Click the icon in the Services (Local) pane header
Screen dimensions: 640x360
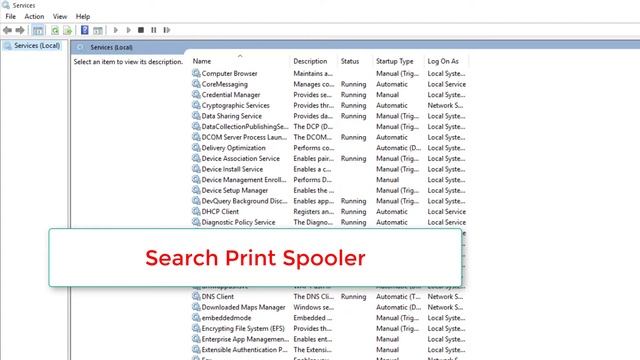(x=80, y=47)
